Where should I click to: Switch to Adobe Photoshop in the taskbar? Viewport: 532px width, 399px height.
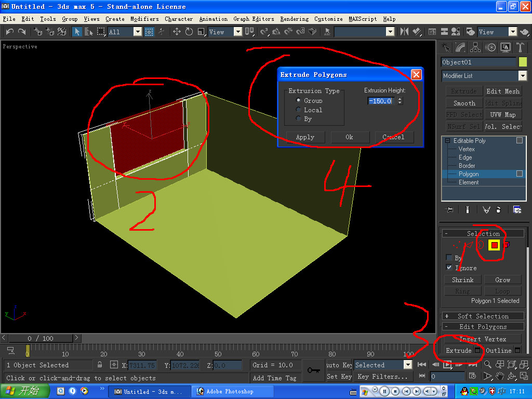[x=232, y=391]
